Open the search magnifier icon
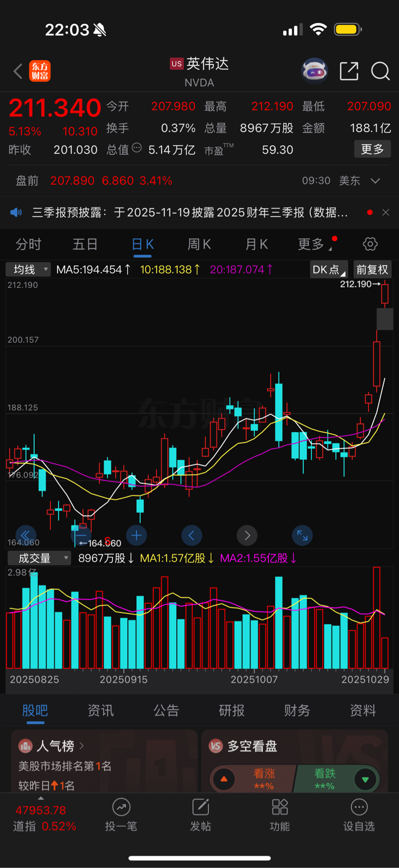The image size is (399, 868). [380, 71]
